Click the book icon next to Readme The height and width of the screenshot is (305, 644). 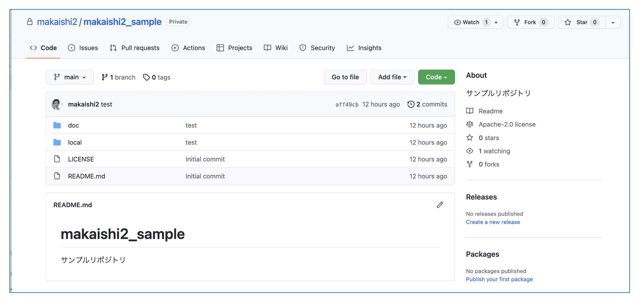click(x=470, y=111)
